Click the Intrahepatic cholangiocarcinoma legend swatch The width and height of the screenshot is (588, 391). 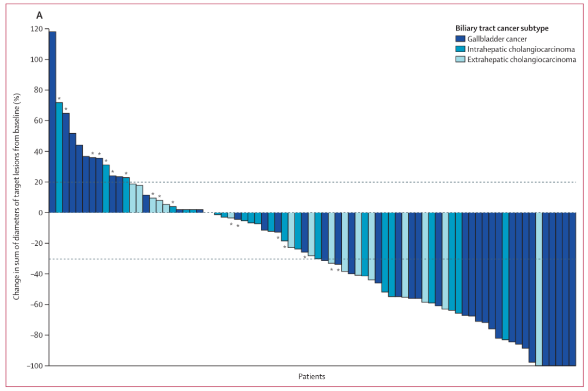(460, 49)
